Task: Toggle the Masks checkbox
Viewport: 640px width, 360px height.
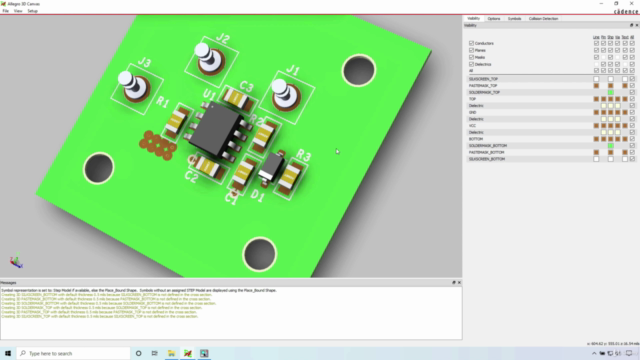Action: [471, 57]
